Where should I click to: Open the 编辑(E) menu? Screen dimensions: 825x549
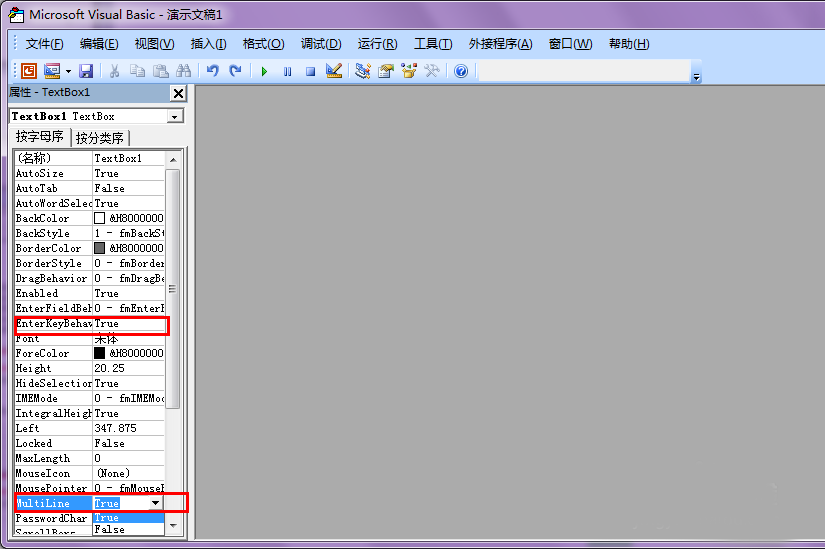pos(99,44)
